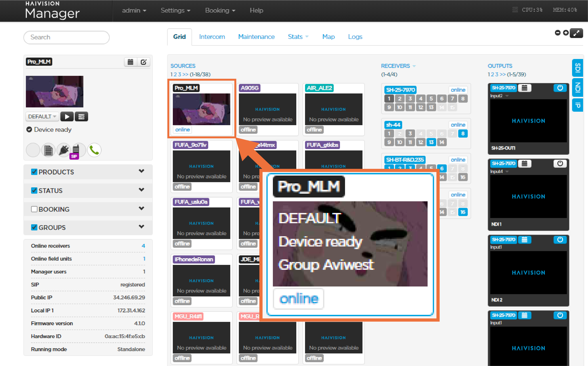Click the plus zoom-in icon
Screen dimensions: 588x366
pyautogui.click(x=566, y=33)
